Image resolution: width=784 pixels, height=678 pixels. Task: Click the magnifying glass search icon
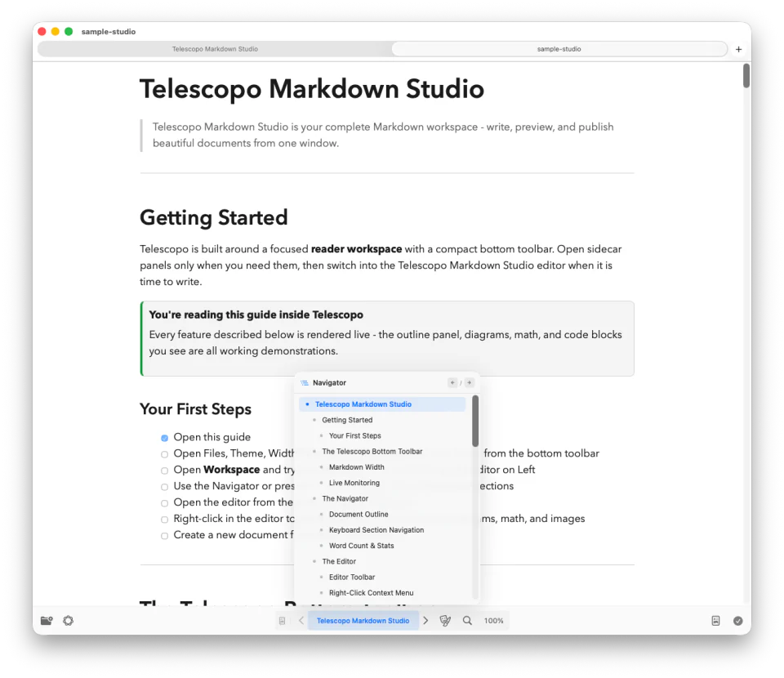(x=467, y=621)
